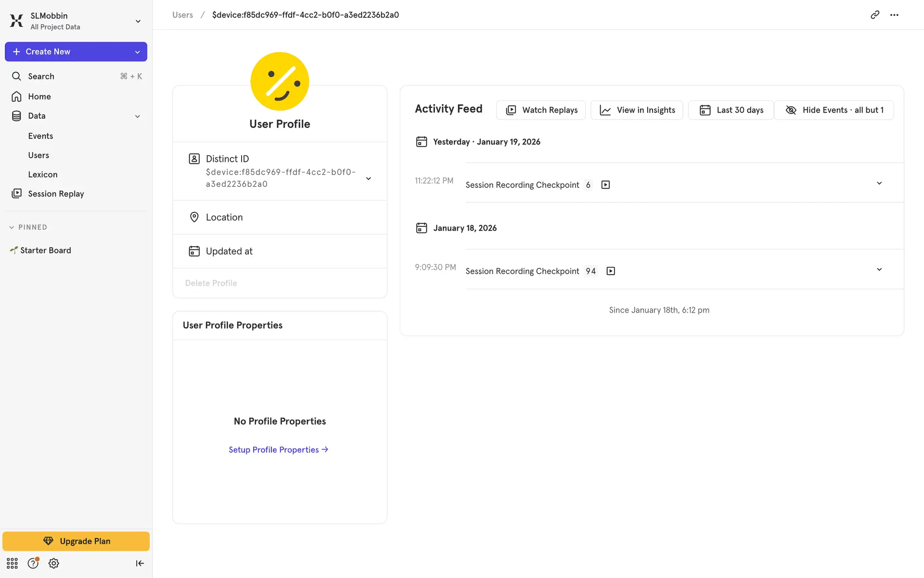
Task: Open the settings gear icon
Action: [54, 563]
